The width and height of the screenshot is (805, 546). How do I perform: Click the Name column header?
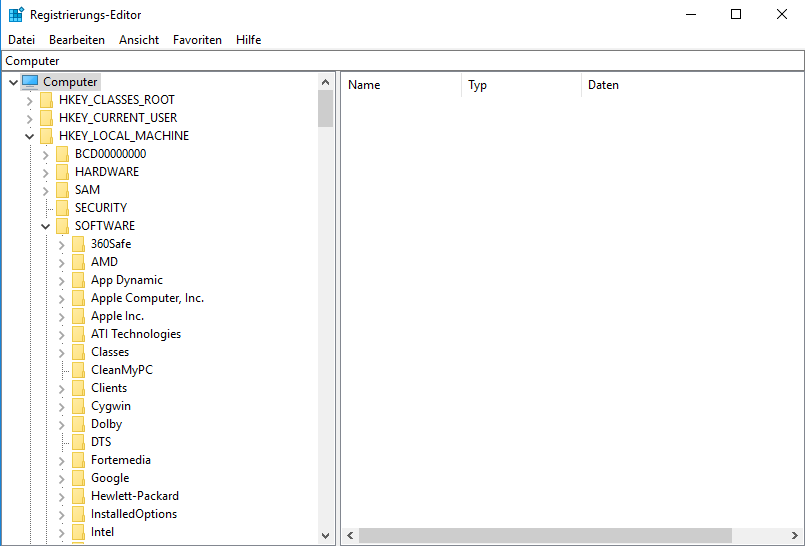point(401,85)
